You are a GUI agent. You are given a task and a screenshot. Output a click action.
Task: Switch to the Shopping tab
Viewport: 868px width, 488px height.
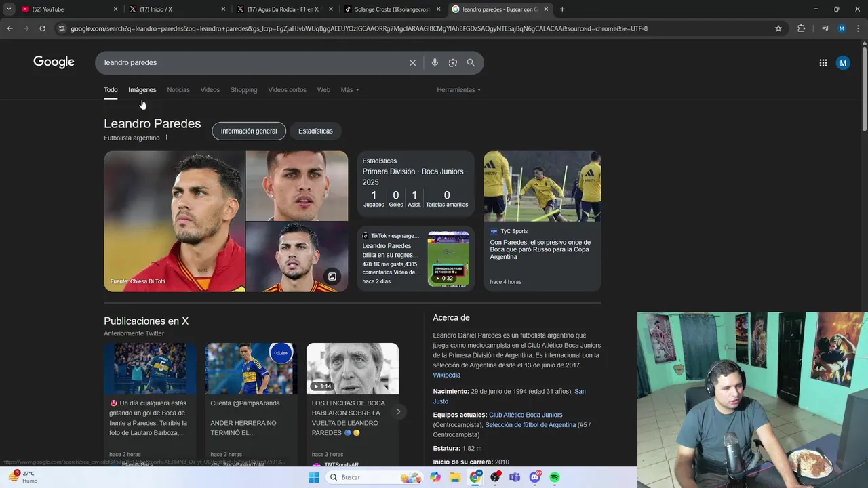tap(243, 90)
